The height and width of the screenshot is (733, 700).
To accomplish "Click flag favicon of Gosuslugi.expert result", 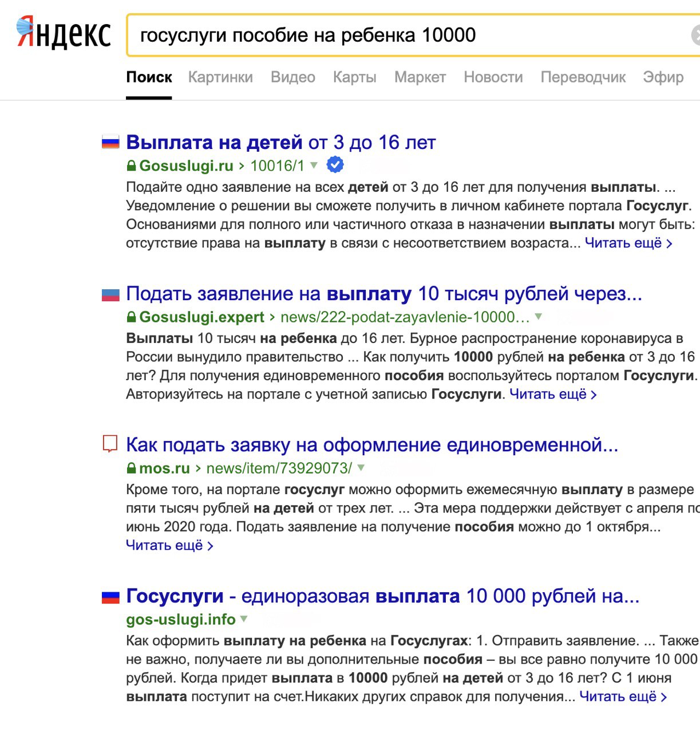I will (x=110, y=294).
